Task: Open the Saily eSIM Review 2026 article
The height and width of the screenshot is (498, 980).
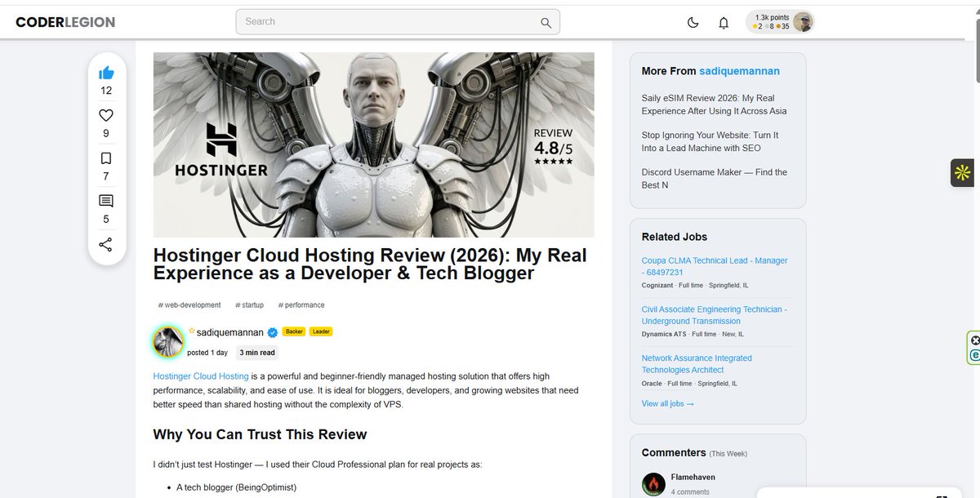Action: (714, 104)
